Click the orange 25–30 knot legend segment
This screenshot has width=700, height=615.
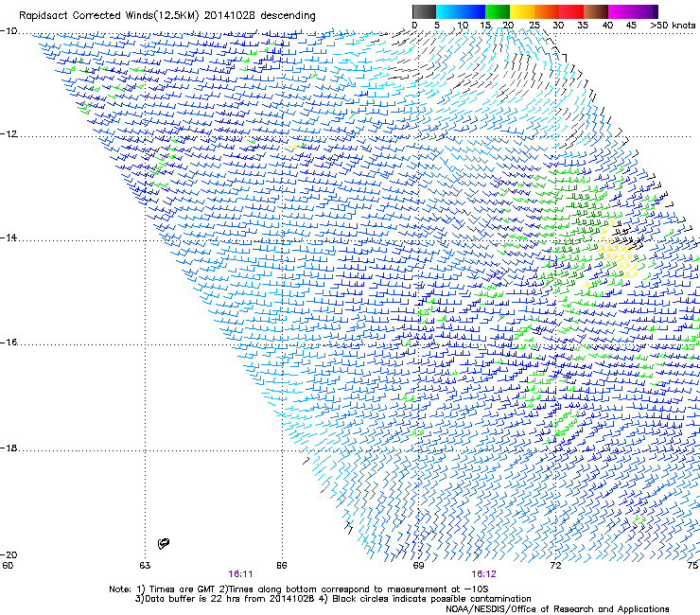tap(547, 11)
